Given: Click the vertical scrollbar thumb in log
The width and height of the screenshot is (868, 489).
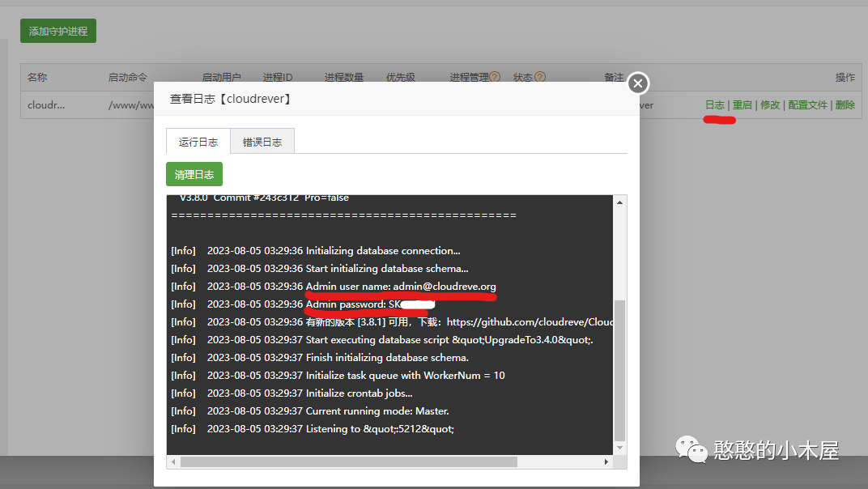Looking at the screenshot, I should tap(620, 370).
